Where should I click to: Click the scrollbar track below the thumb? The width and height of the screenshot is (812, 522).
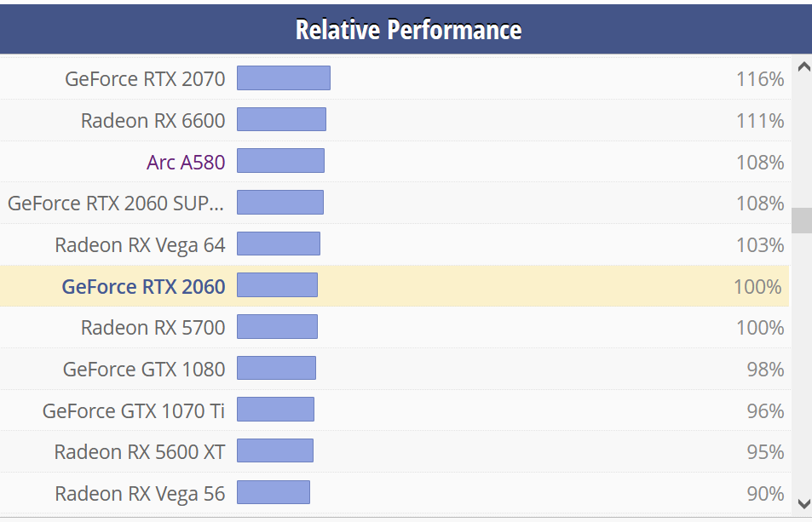pyautogui.click(x=802, y=362)
